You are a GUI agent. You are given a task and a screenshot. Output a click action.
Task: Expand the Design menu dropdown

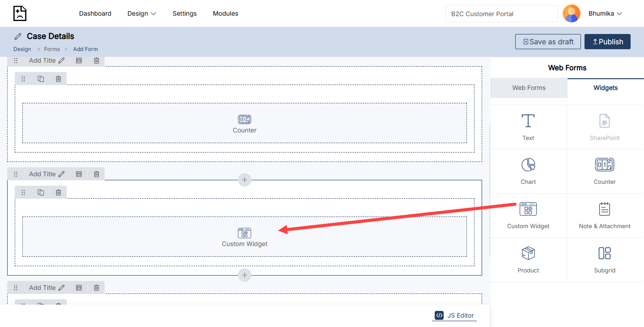tap(142, 13)
